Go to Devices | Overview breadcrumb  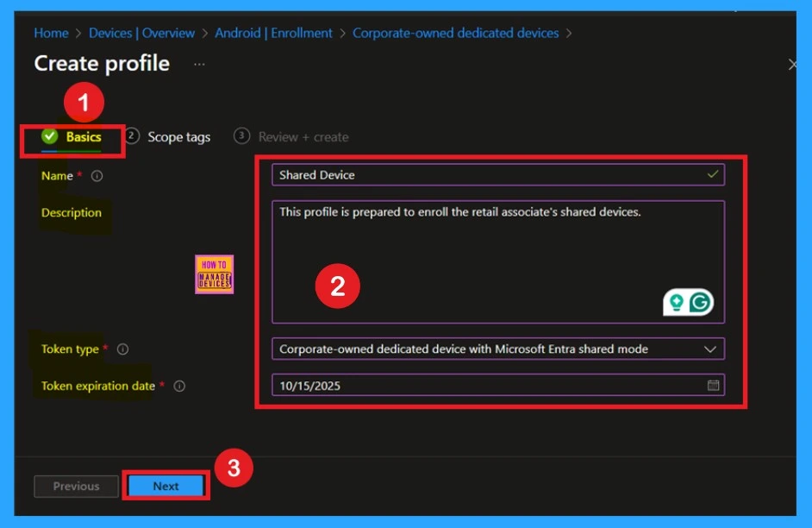(141, 33)
